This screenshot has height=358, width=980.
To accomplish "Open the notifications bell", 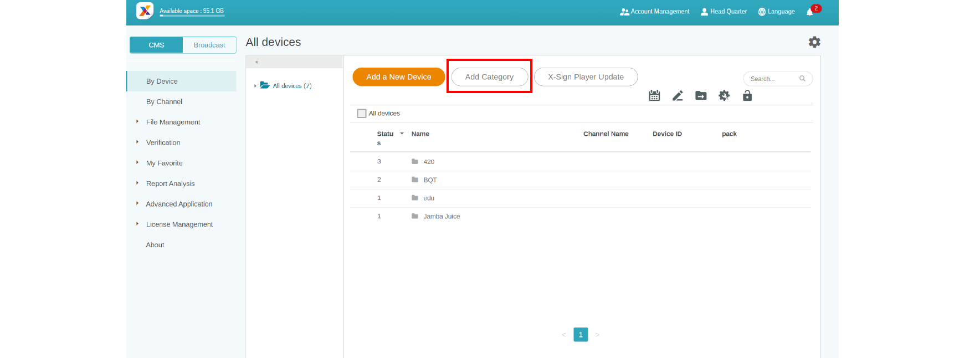I will 810,12.
